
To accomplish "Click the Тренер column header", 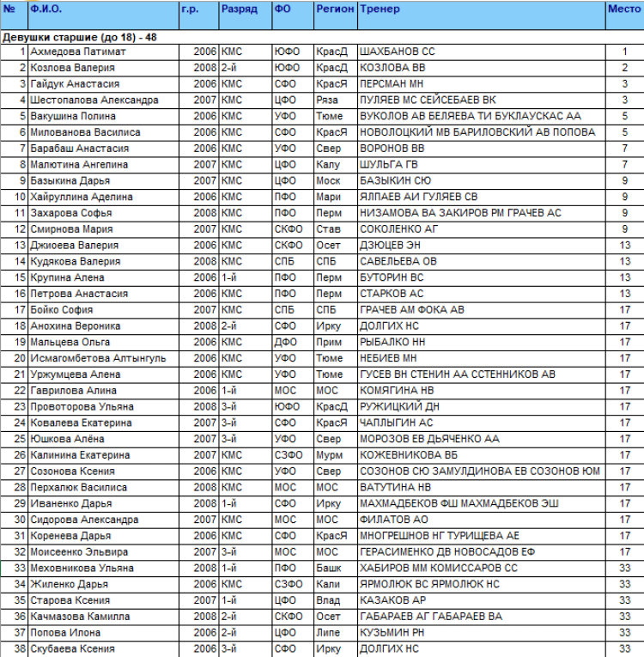I will point(380,9).
